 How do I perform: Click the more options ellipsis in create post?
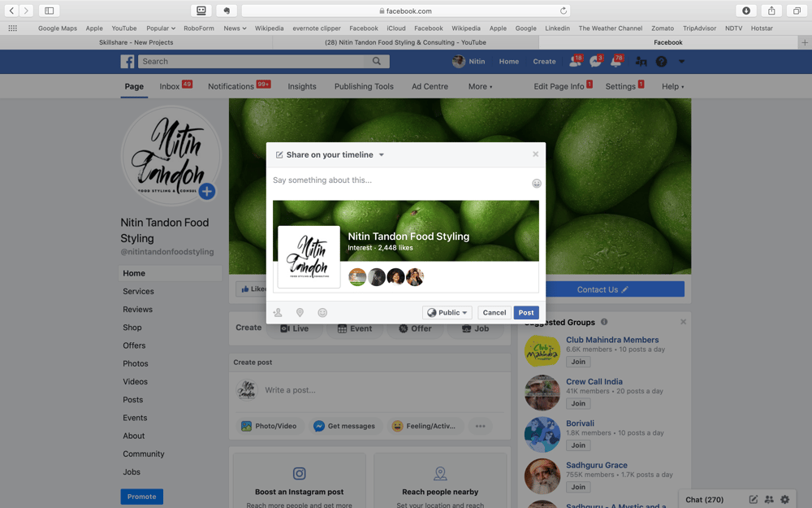coord(481,426)
